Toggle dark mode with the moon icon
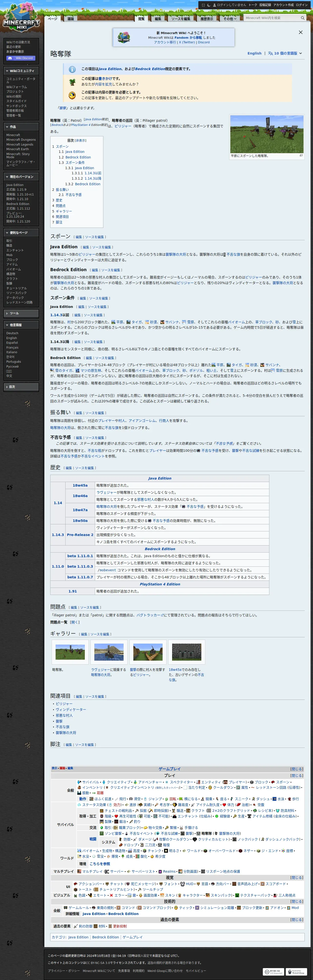This screenshot has height=980, width=313. point(209,5)
